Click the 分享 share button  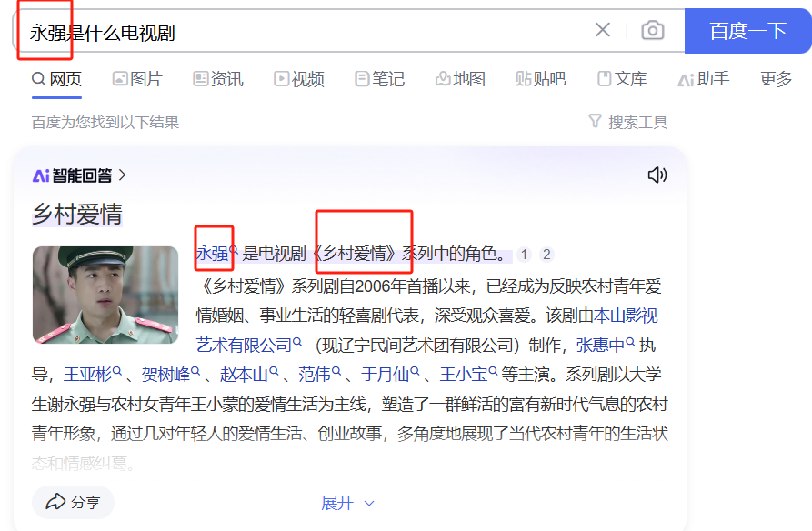(x=73, y=502)
